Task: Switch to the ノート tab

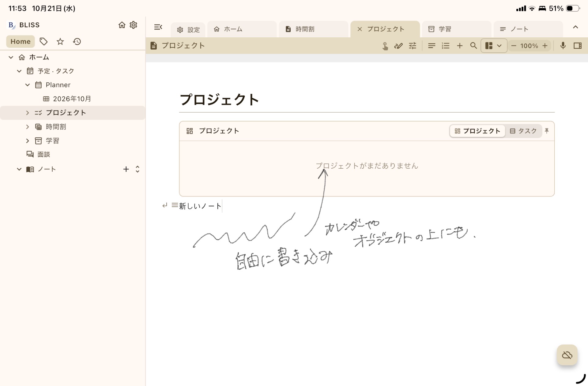Action: (x=528, y=29)
